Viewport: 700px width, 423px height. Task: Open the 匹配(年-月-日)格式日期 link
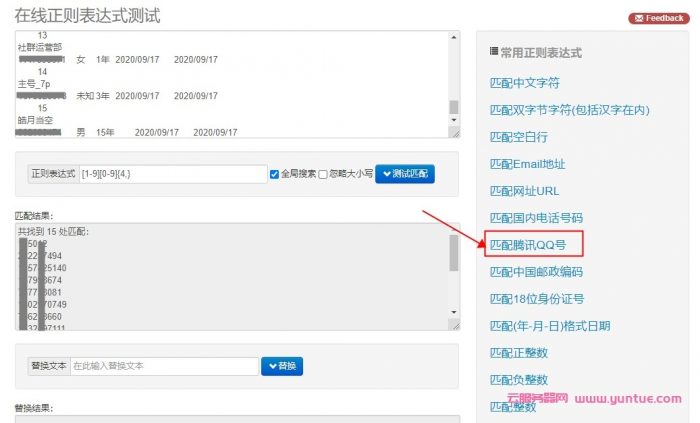pyautogui.click(x=549, y=325)
